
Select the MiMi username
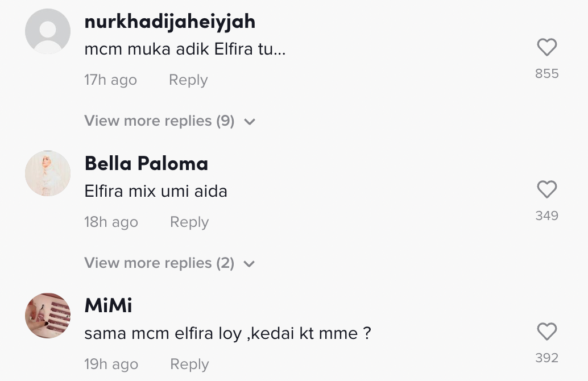[108, 306]
